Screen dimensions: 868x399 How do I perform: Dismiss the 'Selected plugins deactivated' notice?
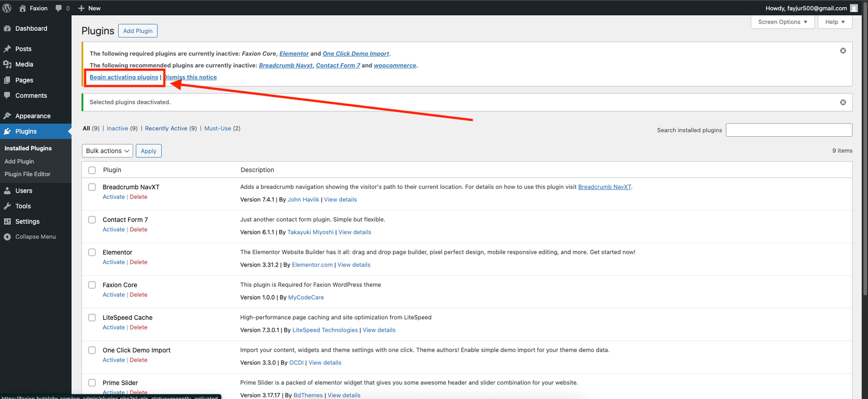click(843, 102)
